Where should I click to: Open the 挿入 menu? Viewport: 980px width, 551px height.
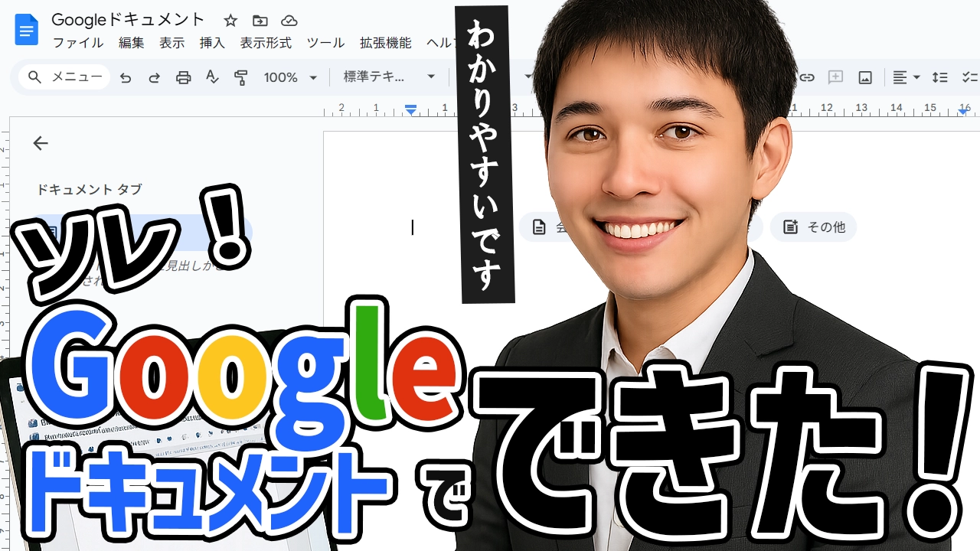click(x=212, y=43)
